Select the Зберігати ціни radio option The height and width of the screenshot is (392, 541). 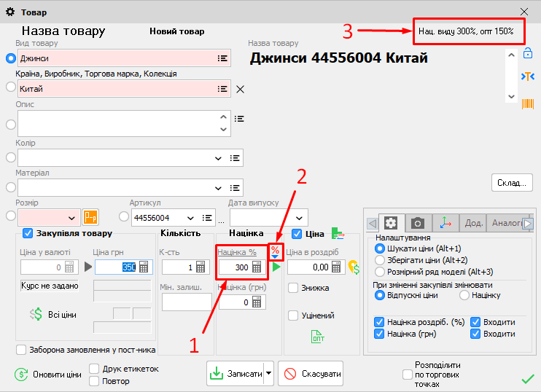[x=379, y=260]
